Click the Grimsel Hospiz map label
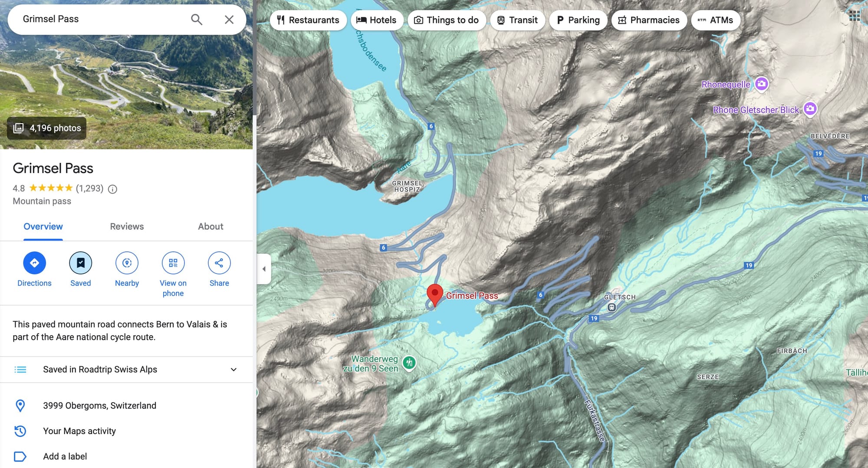This screenshot has height=468, width=868. click(x=407, y=186)
